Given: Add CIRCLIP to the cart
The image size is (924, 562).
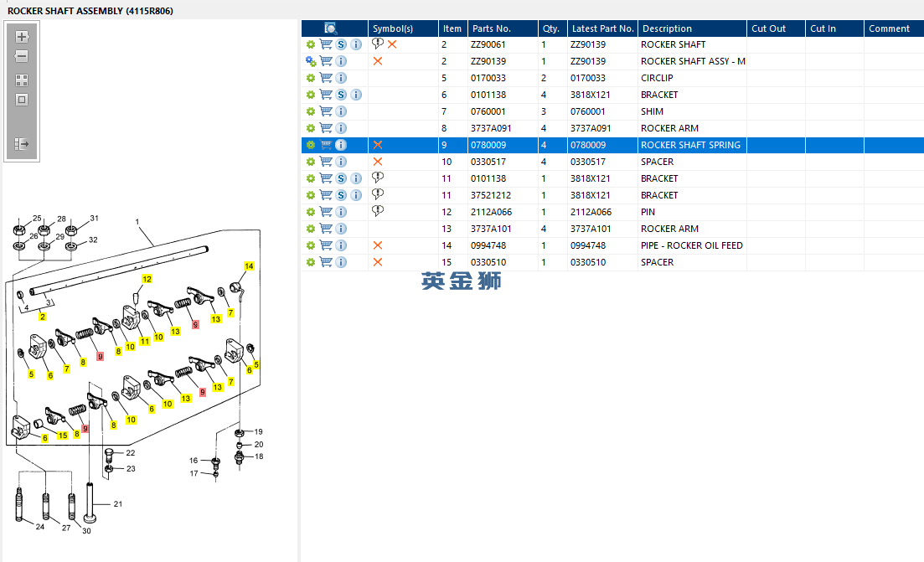Looking at the screenshot, I should 325,78.
